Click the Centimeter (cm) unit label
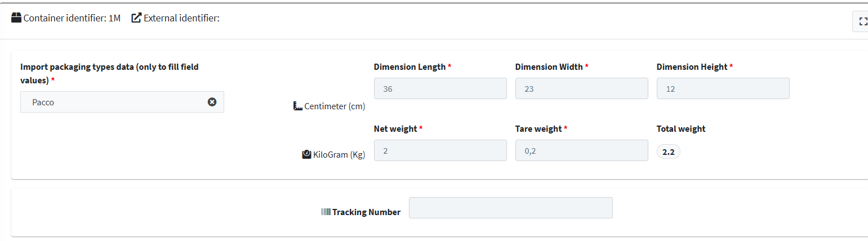The height and width of the screenshot is (241, 868). [335, 106]
